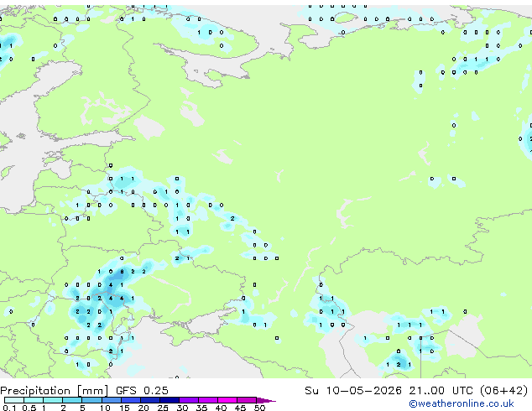
Task: Click the 2–5 mm legend swatch
Action: pos(72,400)
